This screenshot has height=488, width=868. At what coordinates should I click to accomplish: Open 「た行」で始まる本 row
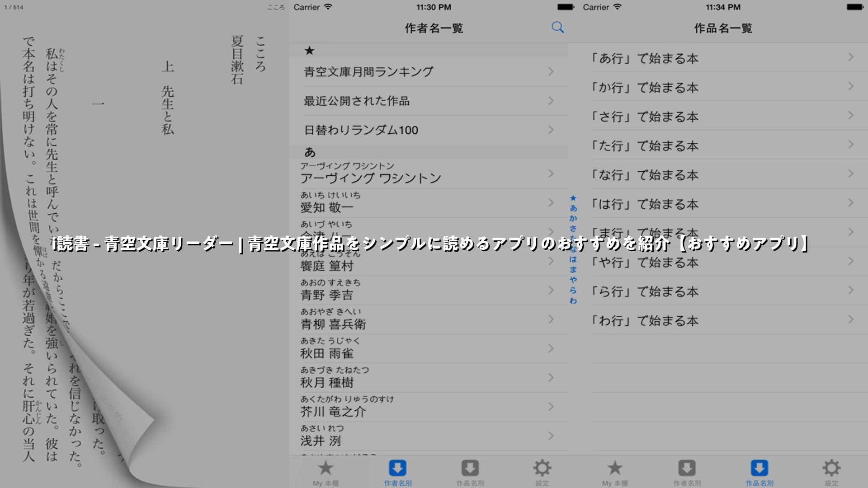[x=723, y=145]
